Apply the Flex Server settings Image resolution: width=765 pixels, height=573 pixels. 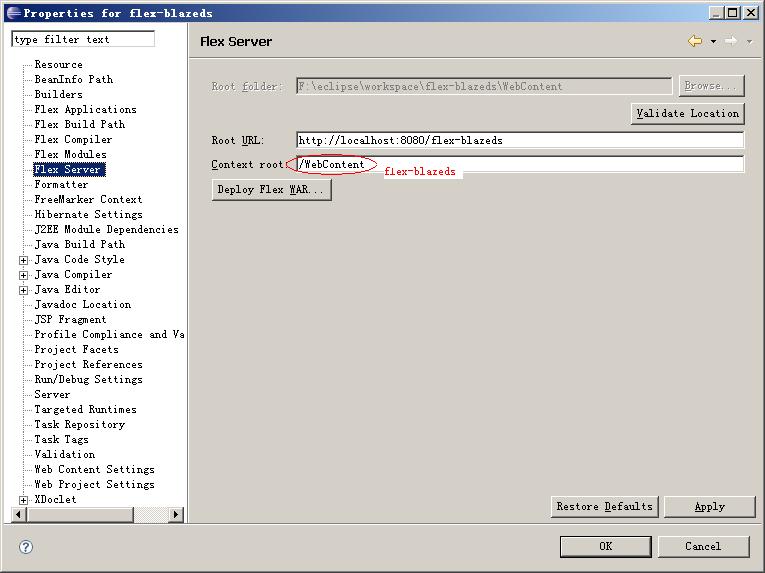[710, 507]
